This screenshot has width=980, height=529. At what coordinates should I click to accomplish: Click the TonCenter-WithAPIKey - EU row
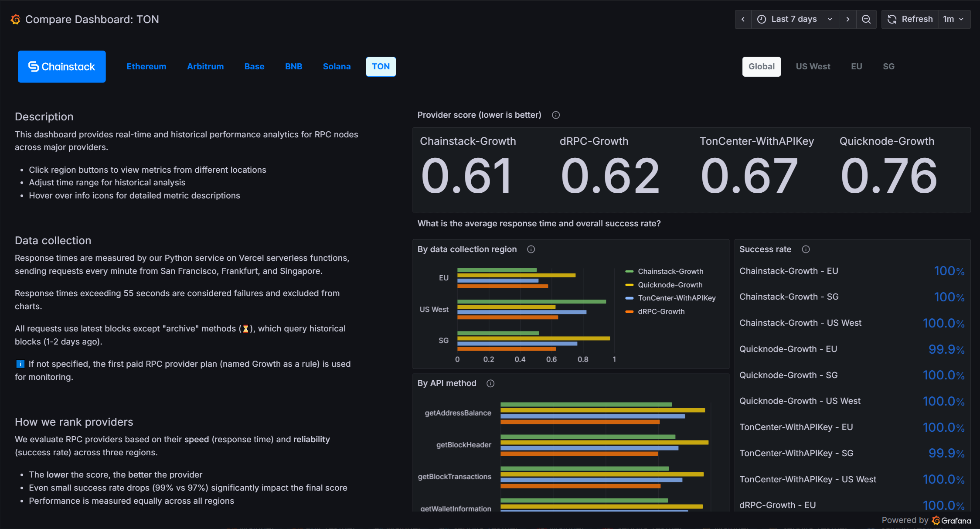coord(852,427)
